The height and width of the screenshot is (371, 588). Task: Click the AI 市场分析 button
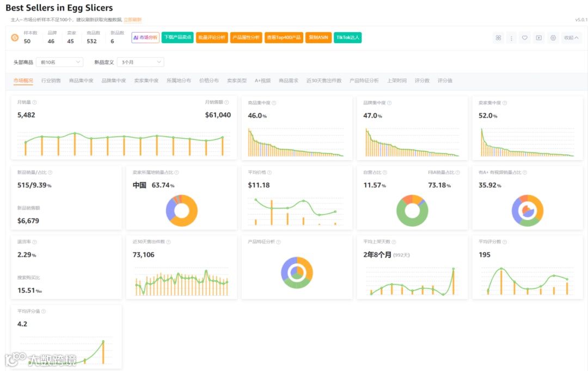pyautogui.click(x=145, y=38)
